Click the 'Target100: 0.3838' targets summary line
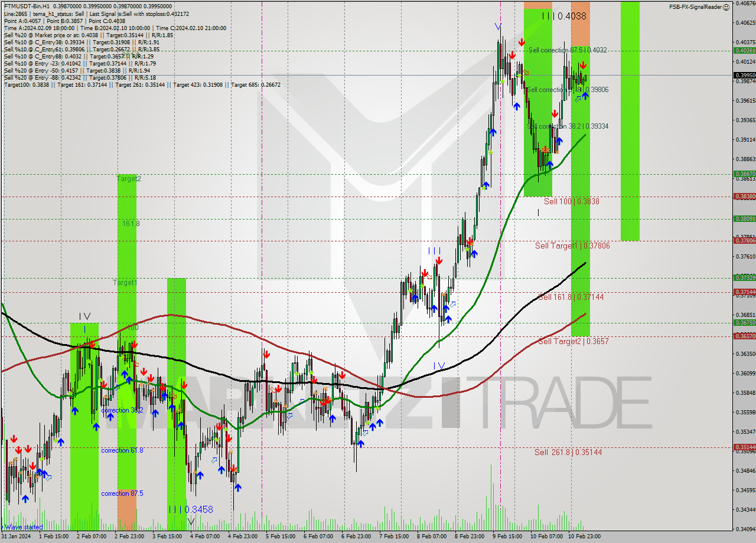 142,84
